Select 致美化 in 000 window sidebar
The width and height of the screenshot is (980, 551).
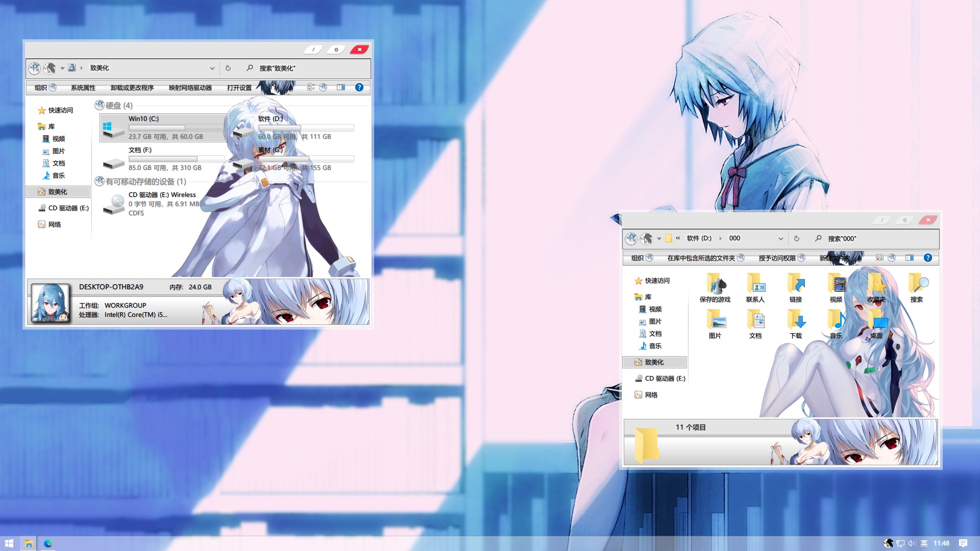pos(655,362)
